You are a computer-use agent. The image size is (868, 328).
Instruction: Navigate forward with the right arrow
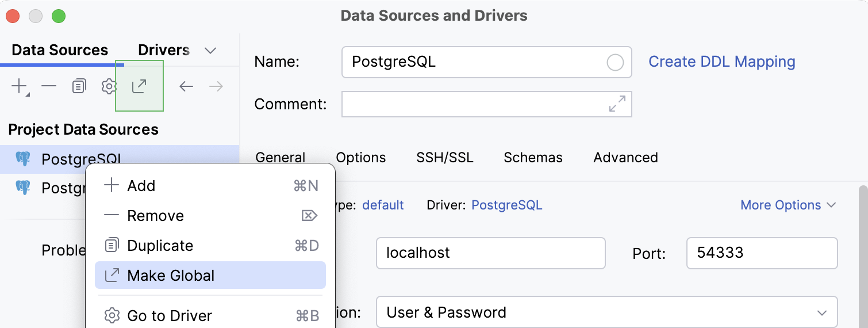216,86
